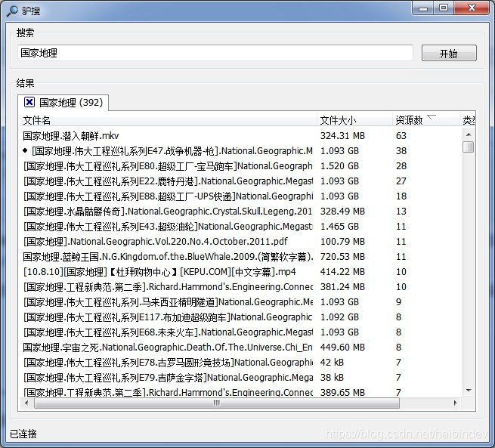Screen dimensions: 495x448
Task: Click the source count 18 cell
Action: point(401,196)
